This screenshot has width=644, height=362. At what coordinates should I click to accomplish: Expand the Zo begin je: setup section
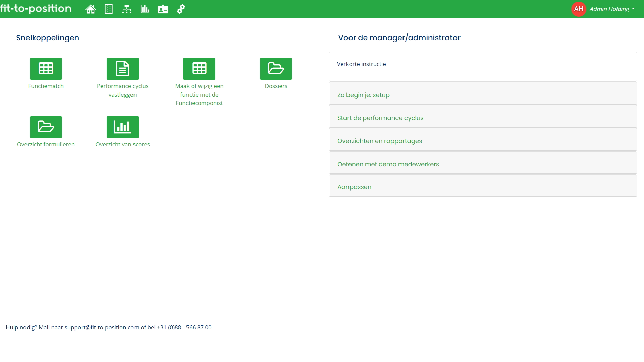click(483, 94)
